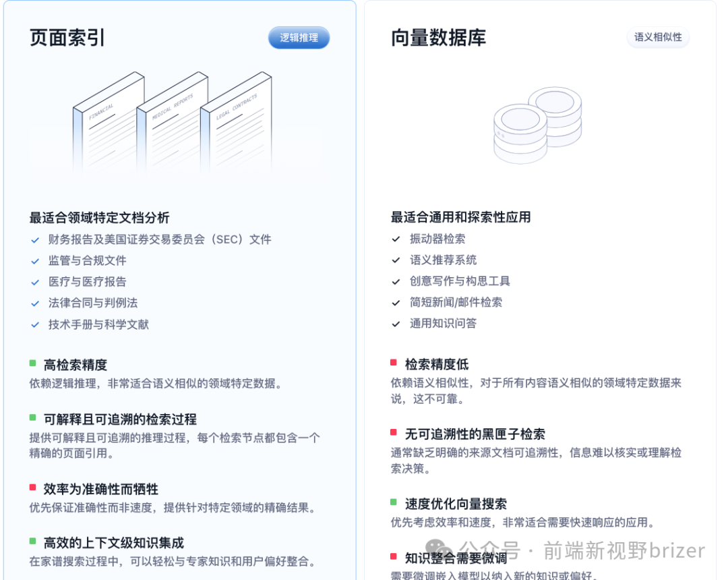Click the red square beside 无可追溯性的黑匣子检索
The width and height of the screenshot is (728, 580).
click(x=392, y=432)
